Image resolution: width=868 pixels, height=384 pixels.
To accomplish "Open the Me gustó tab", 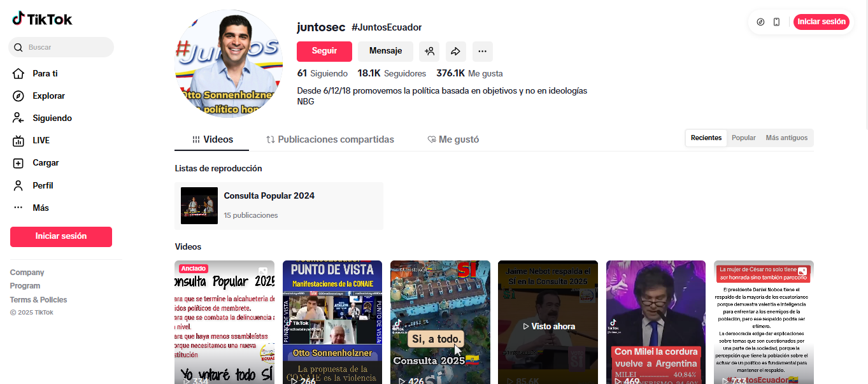I will pos(453,139).
